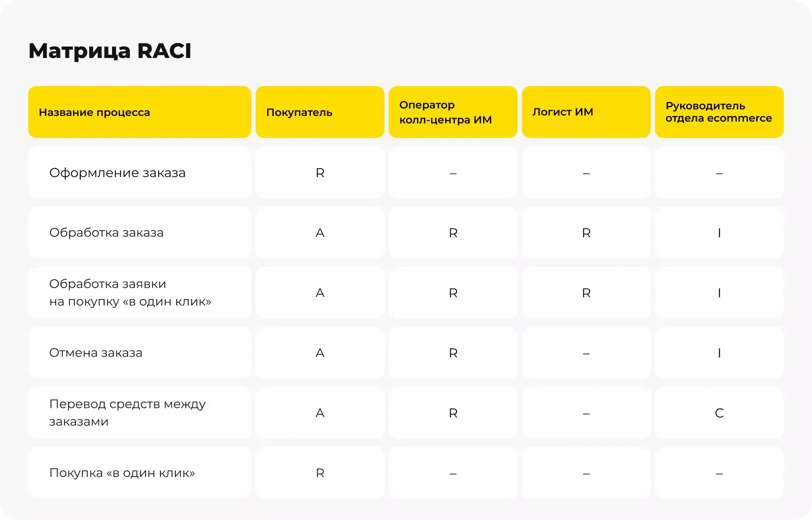Select the 'Название процесса' header cell
The width and height of the screenshot is (812, 520).
[x=94, y=112]
